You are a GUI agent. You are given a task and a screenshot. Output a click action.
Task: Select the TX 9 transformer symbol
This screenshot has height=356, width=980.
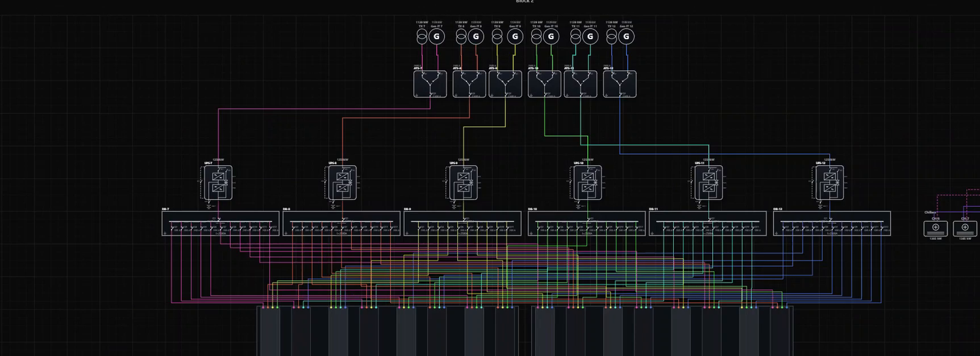(497, 37)
